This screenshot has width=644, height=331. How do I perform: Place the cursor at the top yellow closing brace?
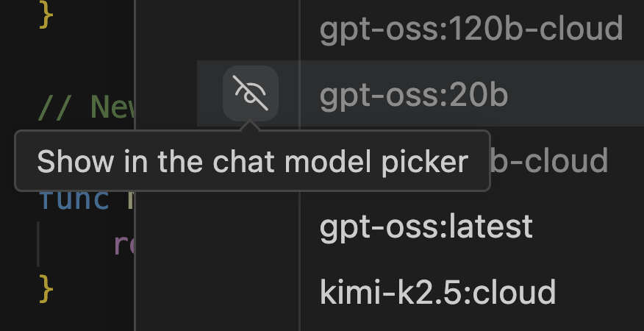click(46, 15)
